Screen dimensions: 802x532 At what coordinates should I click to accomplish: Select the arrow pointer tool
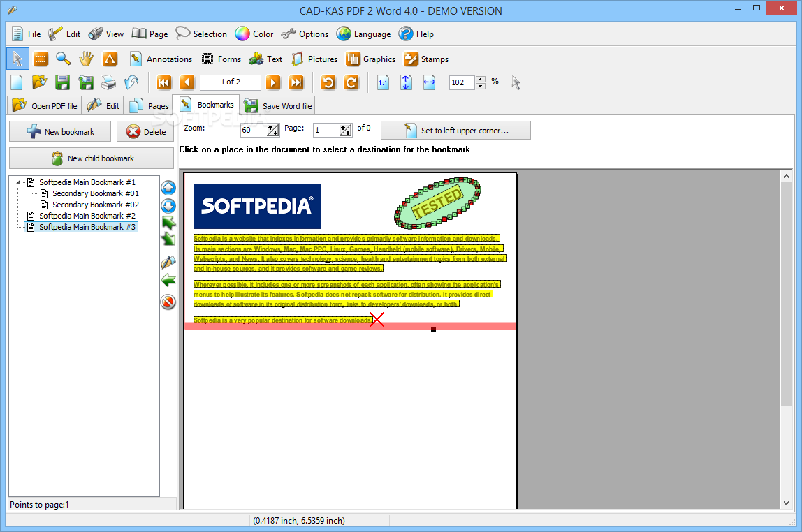click(x=17, y=59)
